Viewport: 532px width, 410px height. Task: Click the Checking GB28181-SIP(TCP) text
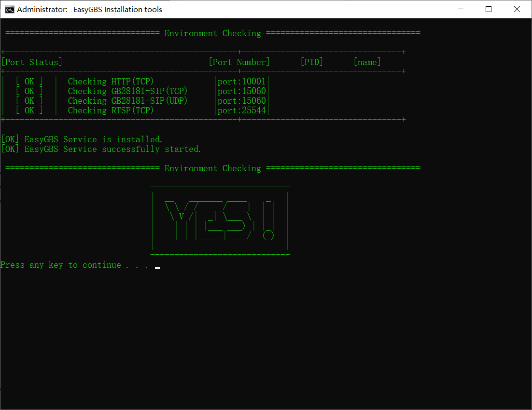pos(127,91)
